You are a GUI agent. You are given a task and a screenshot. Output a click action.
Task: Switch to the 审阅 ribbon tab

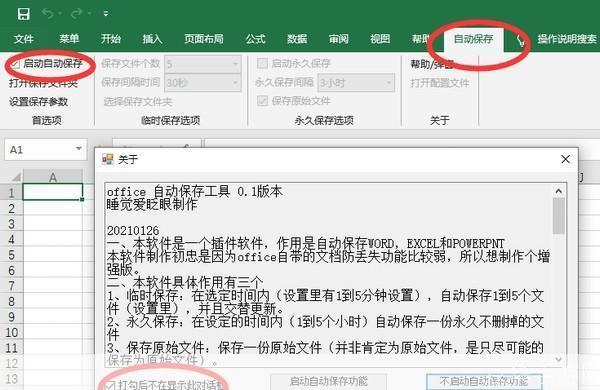pos(339,39)
